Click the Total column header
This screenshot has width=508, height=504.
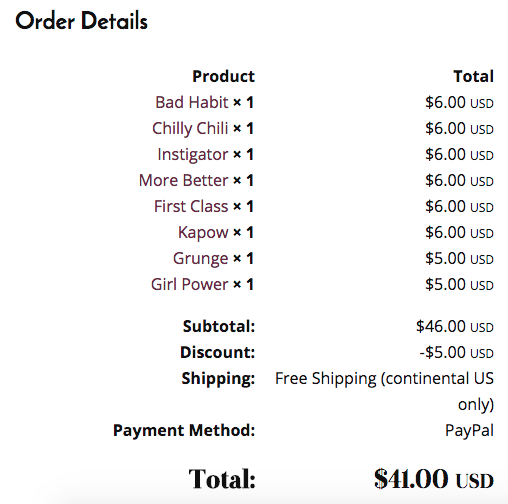coord(474,76)
